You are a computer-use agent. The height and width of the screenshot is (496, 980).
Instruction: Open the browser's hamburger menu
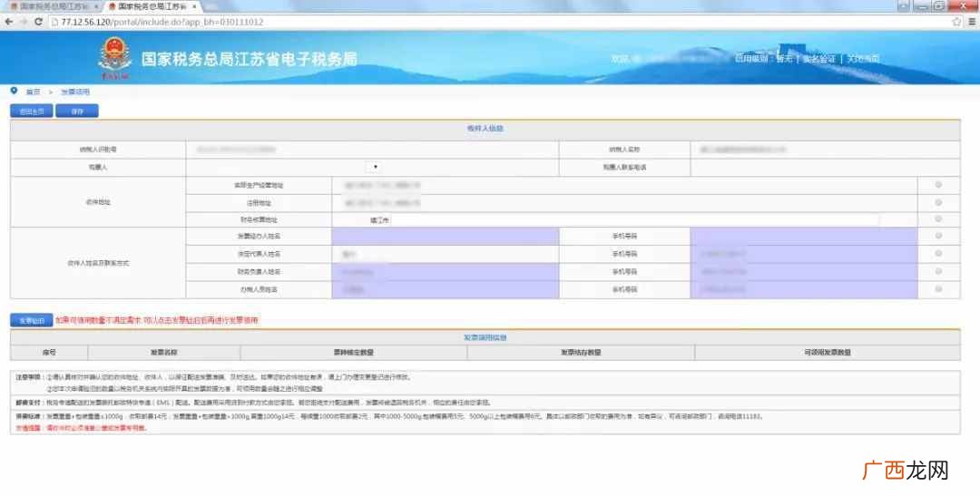point(972,22)
